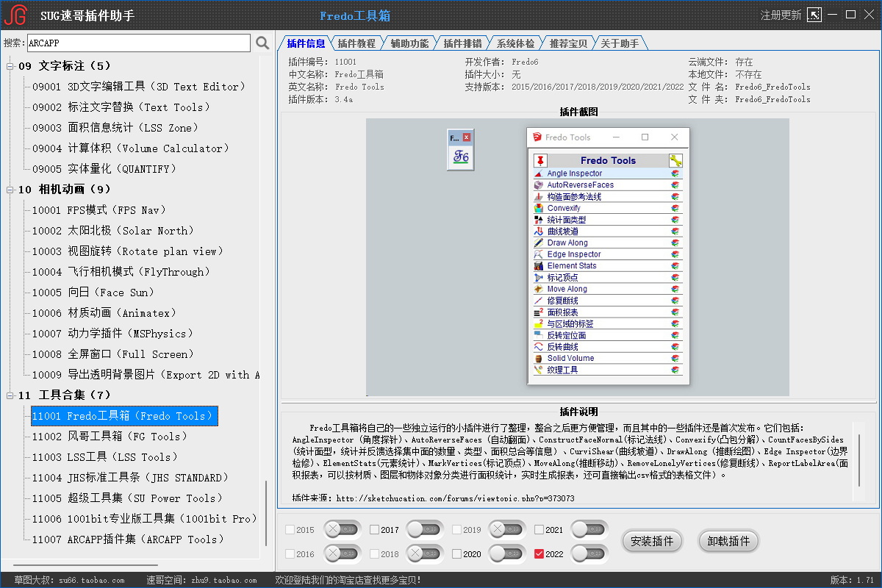This screenshot has height=588, width=882.
Task: Select 11001 Fredo工具箱 (Fredo Tools)
Action: click(125, 416)
